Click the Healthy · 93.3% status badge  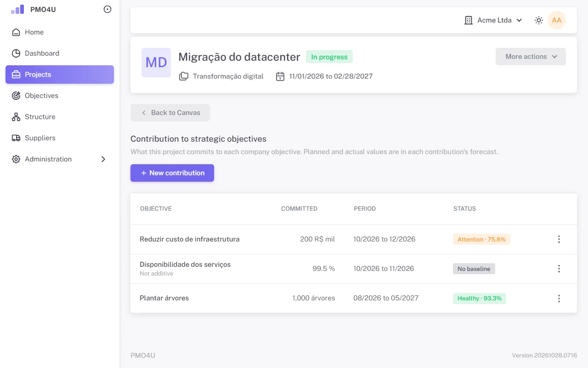pyautogui.click(x=480, y=298)
